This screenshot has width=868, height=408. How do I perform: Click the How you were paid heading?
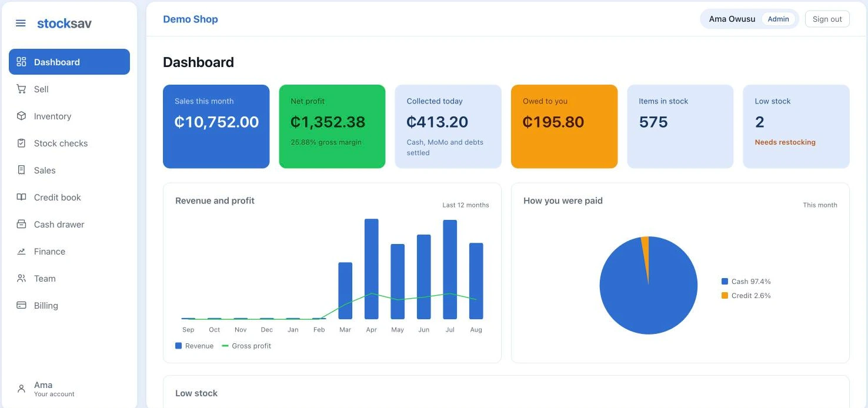[x=563, y=200]
